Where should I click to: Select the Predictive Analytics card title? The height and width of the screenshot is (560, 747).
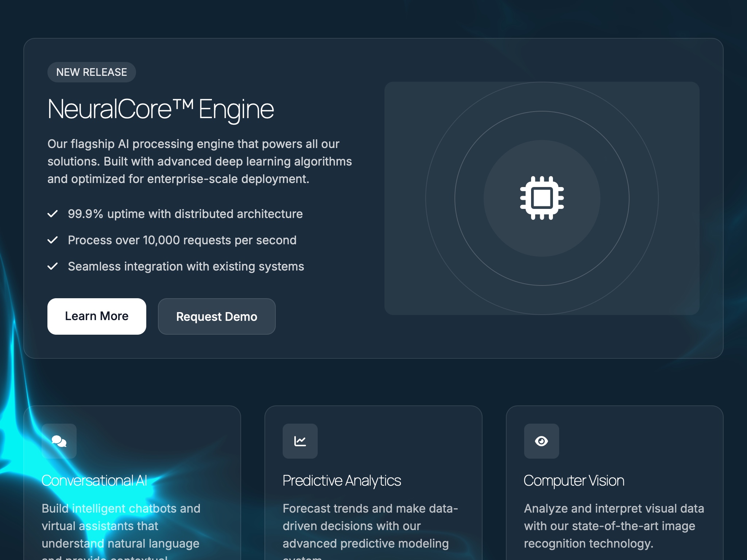341,481
